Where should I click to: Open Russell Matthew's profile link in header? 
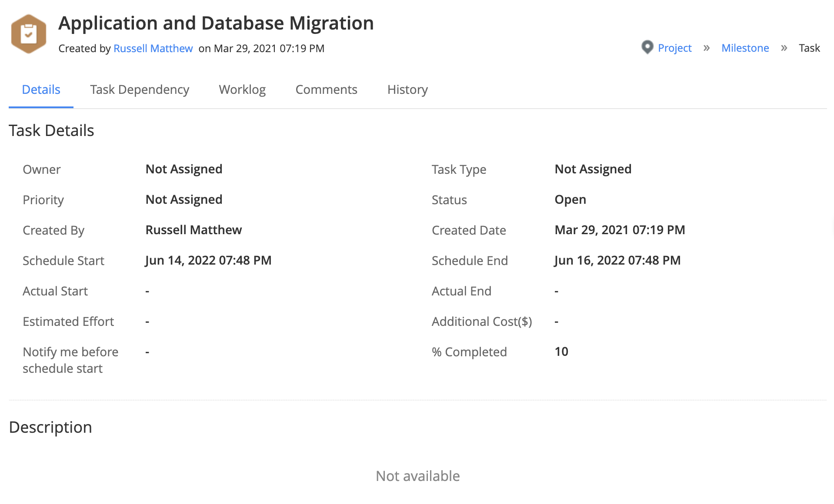click(x=153, y=48)
